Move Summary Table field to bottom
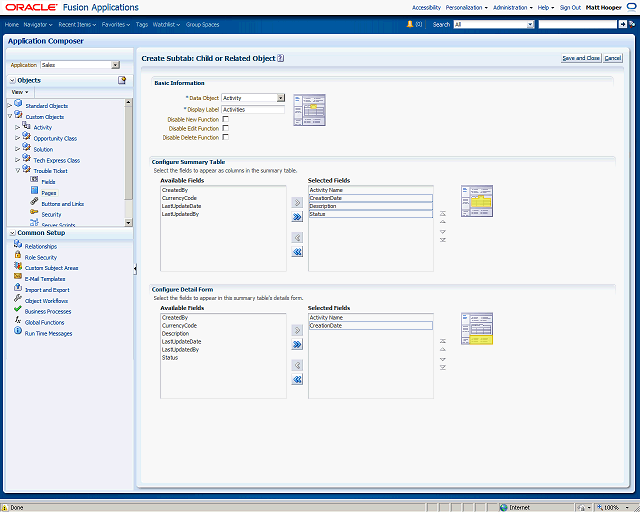The height and width of the screenshot is (512, 640). pyautogui.click(x=443, y=240)
